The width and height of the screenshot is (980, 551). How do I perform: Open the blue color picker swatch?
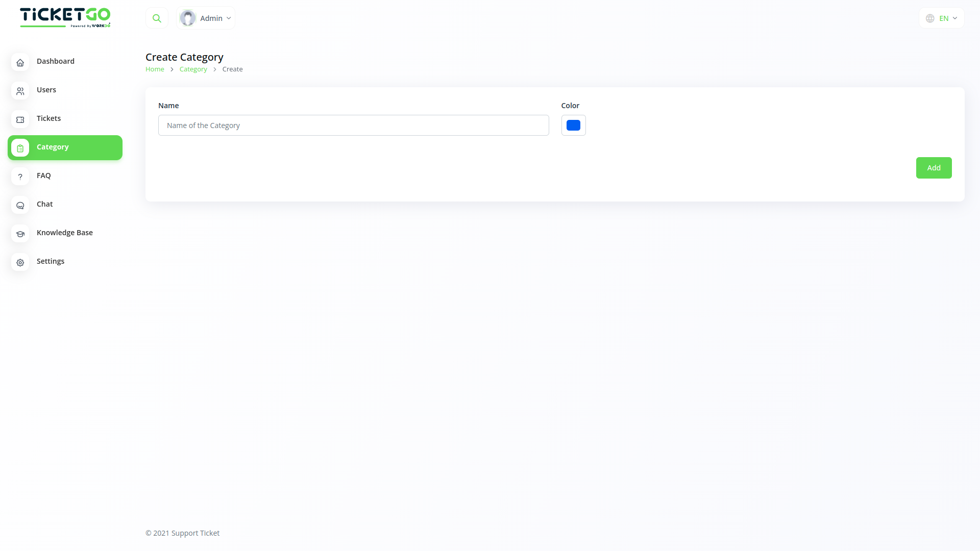click(573, 126)
